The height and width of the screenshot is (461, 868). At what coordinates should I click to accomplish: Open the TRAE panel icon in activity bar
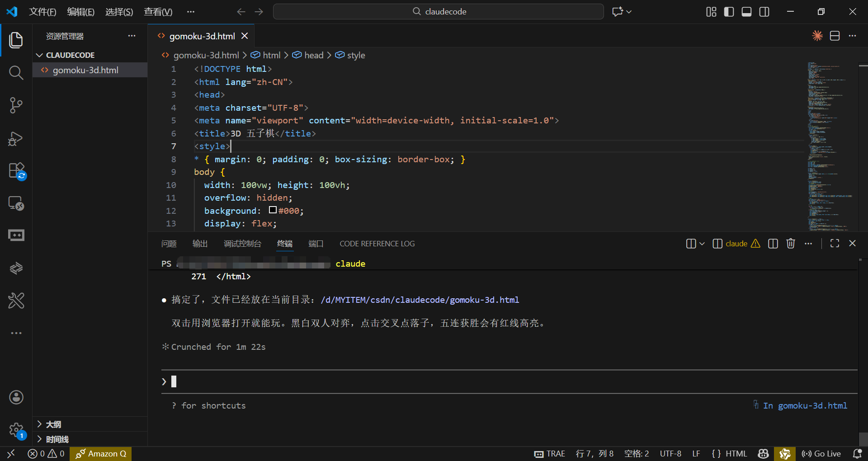pyautogui.click(x=16, y=235)
